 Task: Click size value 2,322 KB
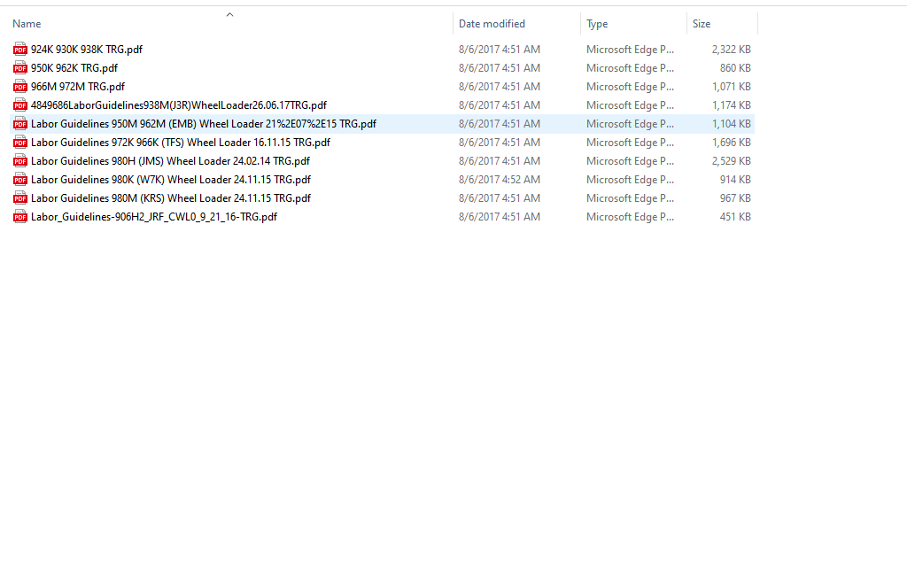(x=731, y=50)
